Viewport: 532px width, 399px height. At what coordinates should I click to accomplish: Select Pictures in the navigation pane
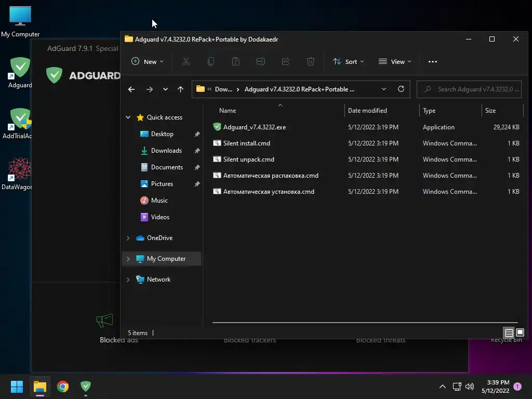point(162,183)
